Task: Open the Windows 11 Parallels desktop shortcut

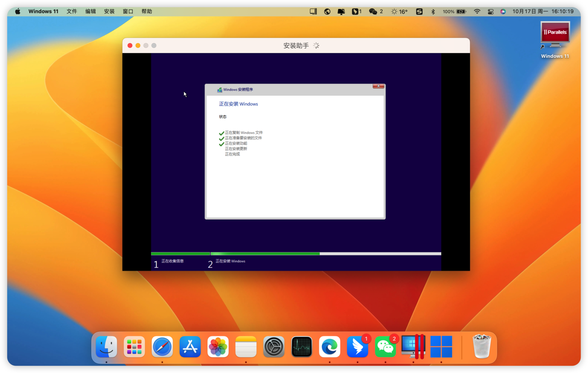Action: (x=555, y=40)
